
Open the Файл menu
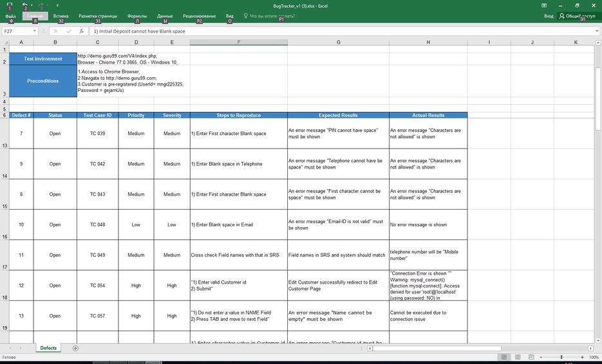(10, 16)
